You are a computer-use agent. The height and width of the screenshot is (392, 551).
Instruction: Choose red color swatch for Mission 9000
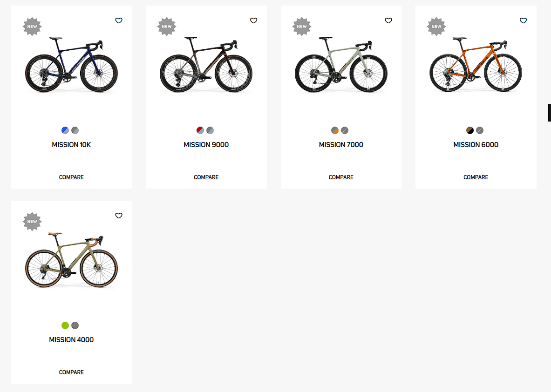point(200,130)
